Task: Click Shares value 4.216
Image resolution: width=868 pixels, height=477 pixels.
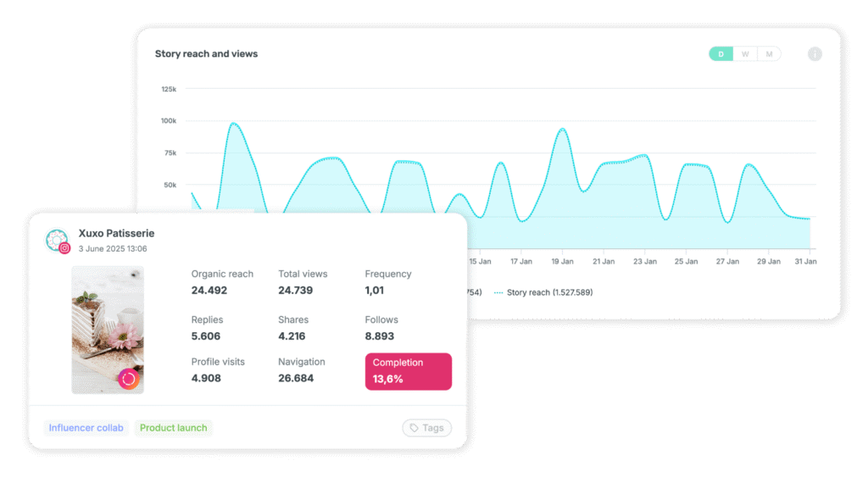Action: click(x=292, y=336)
